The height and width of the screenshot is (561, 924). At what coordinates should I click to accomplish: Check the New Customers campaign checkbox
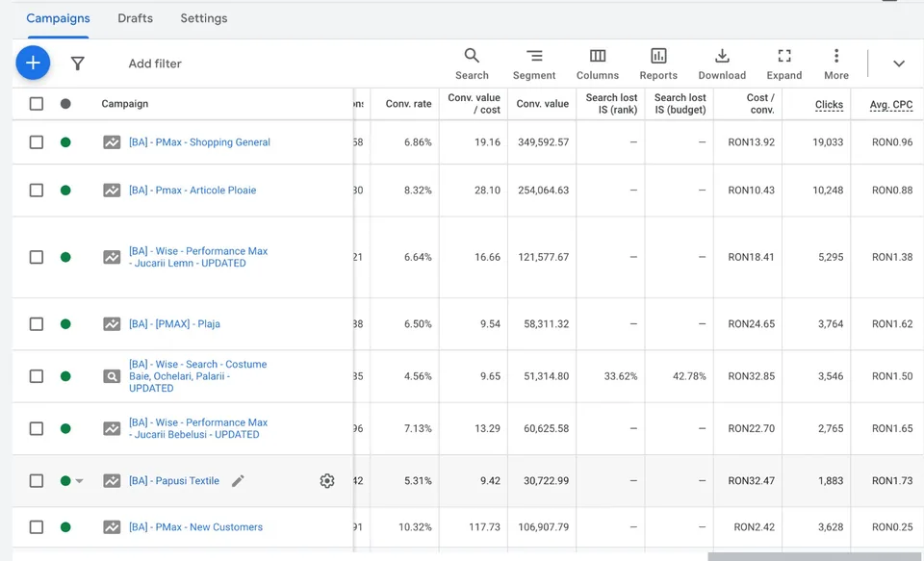(x=37, y=526)
